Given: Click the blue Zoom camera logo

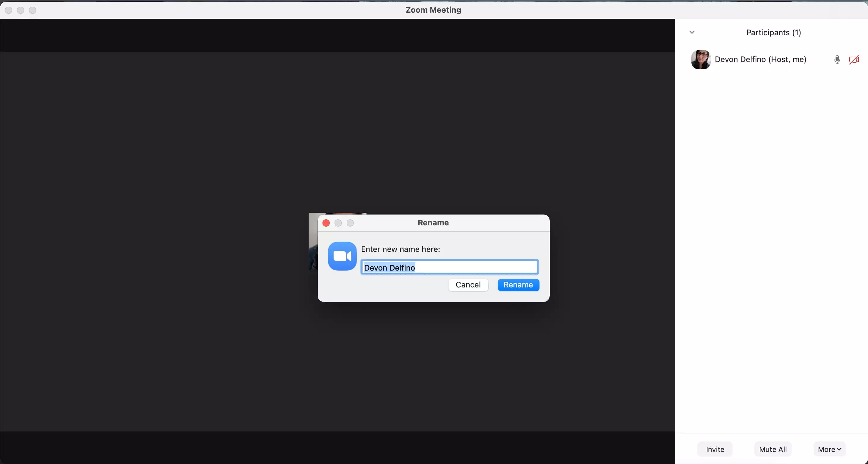Looking at the screenshot, I should [342, 256].
